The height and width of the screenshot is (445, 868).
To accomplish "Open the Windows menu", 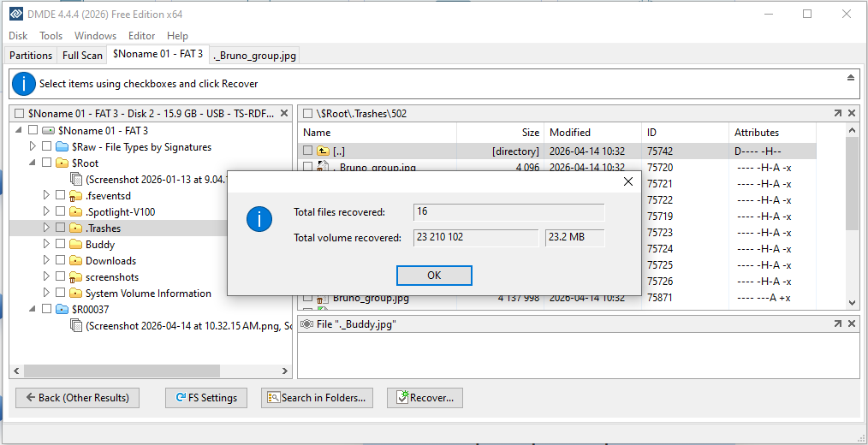I will (95, 35).
